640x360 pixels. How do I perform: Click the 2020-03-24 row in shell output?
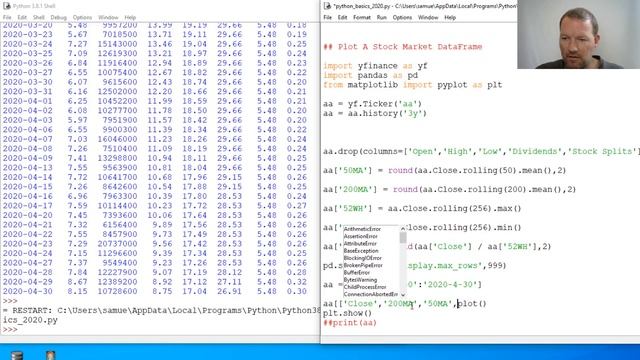point(155,44)
